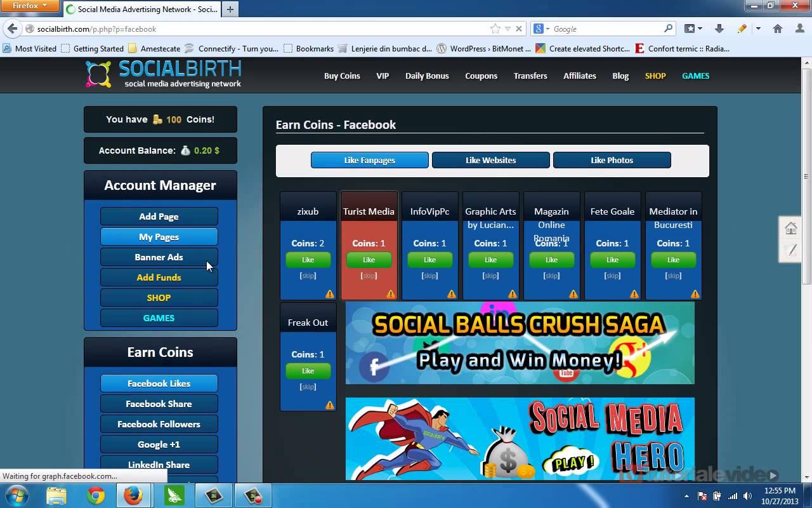The height and width of the screenshot is (508, 812).
Task: Open Facebook Share under Earn Coins
Action: point(159,404)
